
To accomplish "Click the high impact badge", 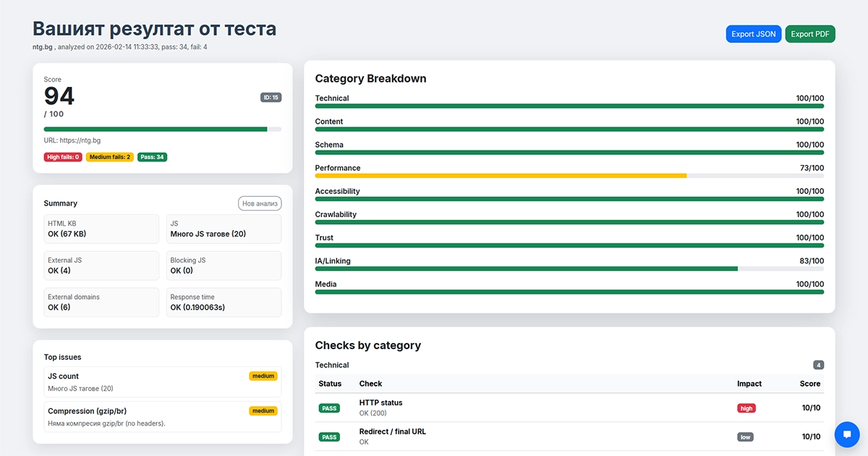I will pyautogui.click(x=746, y=408).
